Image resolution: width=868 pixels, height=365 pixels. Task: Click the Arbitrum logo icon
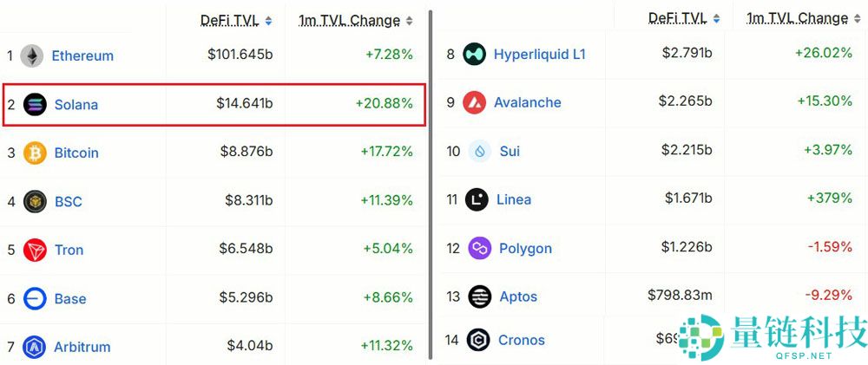point(36,348)
